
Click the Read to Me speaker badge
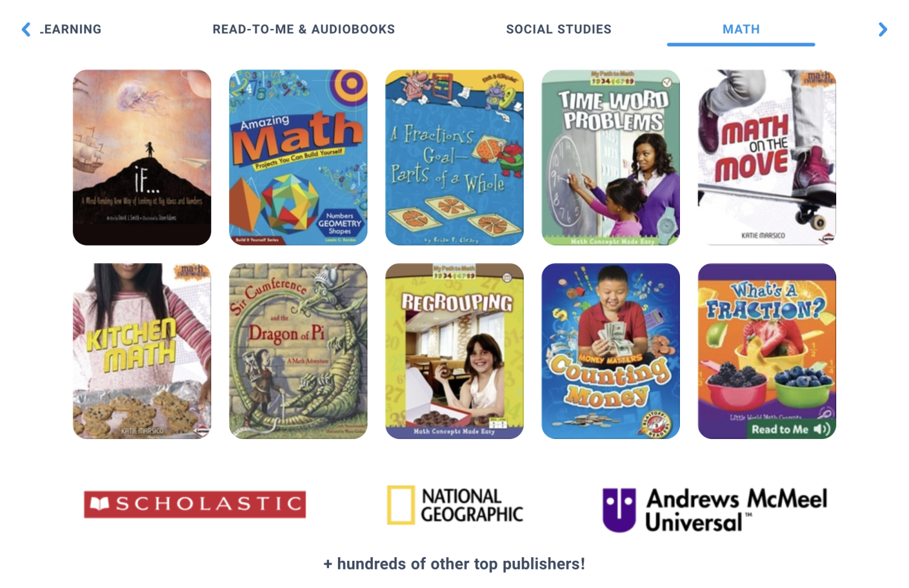(x=790, y=429)
